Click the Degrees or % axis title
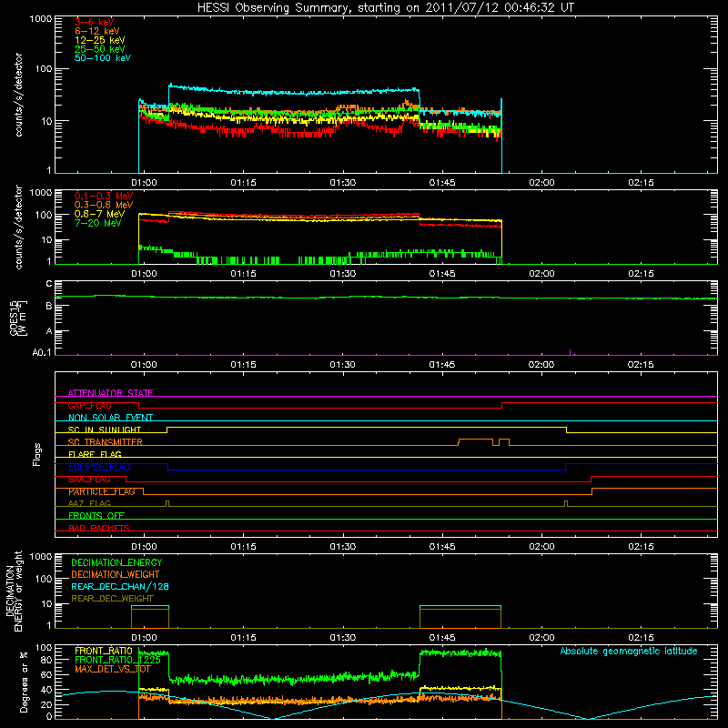Screen dimensions: 728x728 pyautogui.click(x=24, y=682)
